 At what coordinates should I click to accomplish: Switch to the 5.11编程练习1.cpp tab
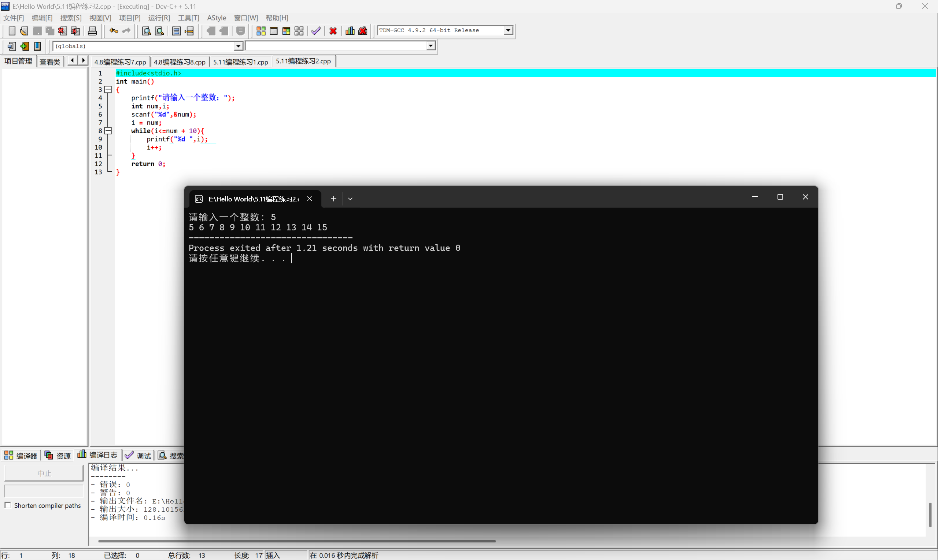pos(240,62)
